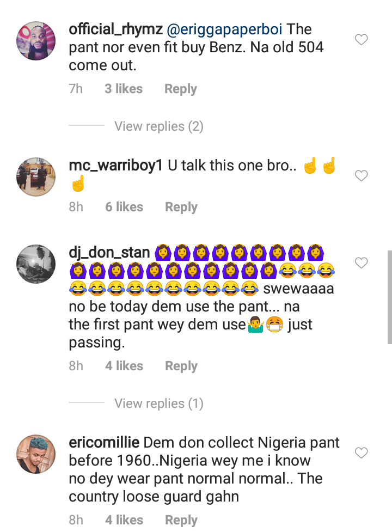Tap heart on dj_don_stan's comment
The width and height of the screenshot is (392, 532).
361,263
